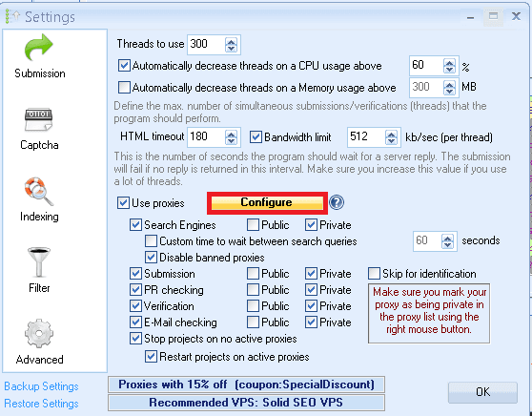Enable custom time between search queries
Viewport: 532px width, 416px height.
point(151,241)
